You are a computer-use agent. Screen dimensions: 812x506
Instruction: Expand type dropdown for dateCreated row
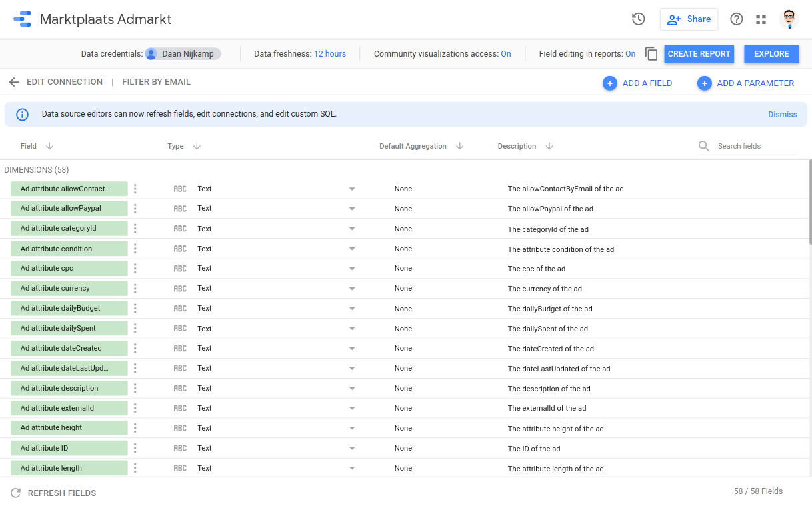[x=352, y=348]
